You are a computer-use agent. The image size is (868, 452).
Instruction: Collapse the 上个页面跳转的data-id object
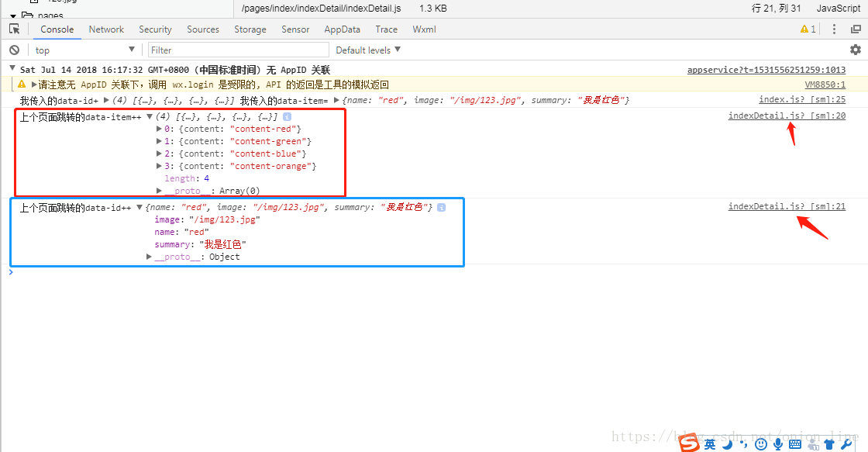[139, 208]
